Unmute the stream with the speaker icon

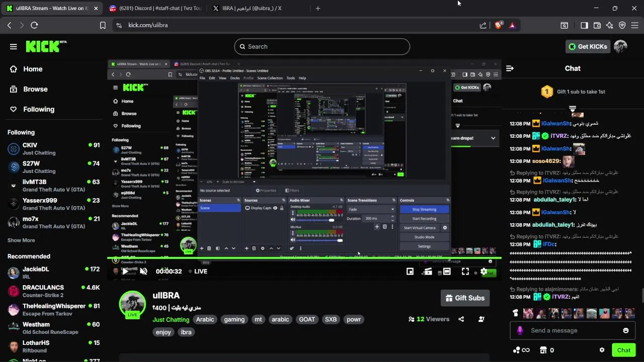pos(143,271)
